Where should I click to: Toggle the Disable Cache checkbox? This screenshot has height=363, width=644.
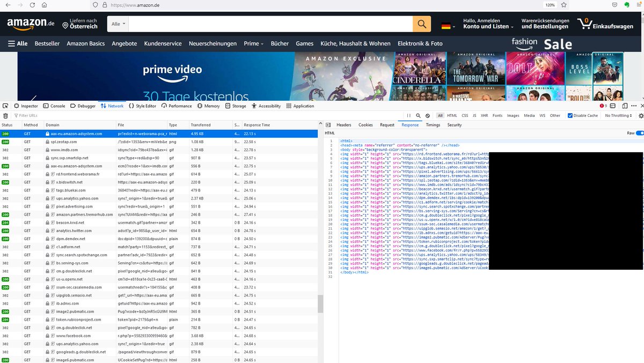(570, 115)
